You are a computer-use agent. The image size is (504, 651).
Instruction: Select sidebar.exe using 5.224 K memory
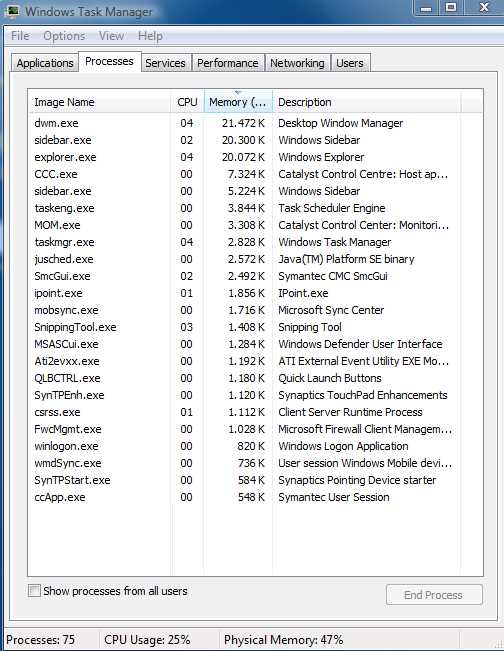245,191
